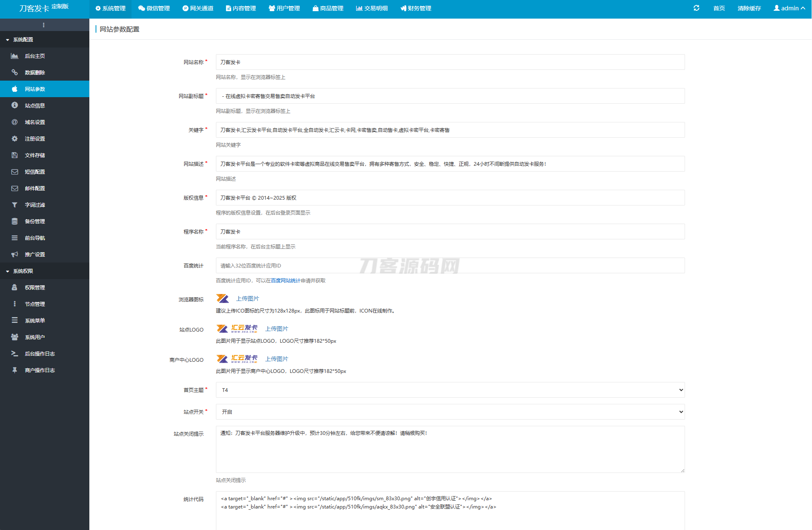Screen dimensions: 812x530
Task: Open the 财务管理 top menu
Action: click(x=416, y=8)
